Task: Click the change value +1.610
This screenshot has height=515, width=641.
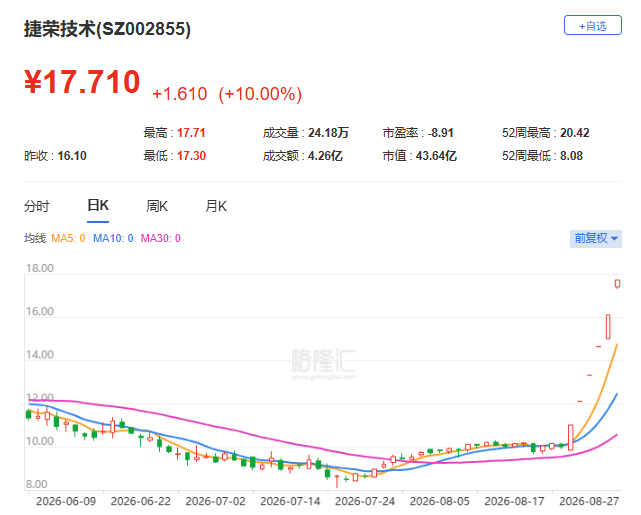Action: click(179, 94)
